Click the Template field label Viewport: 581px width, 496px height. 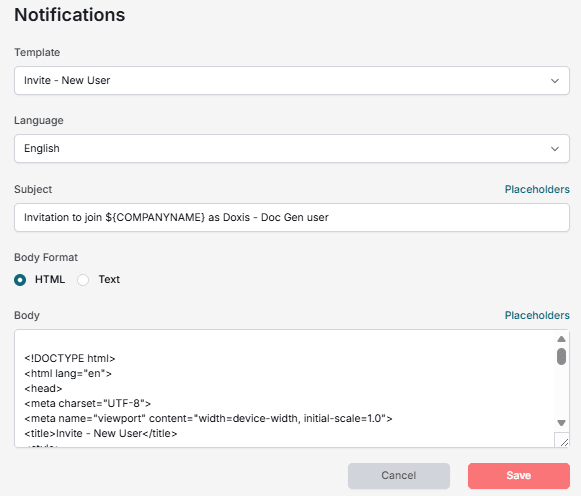pos(37,52)
